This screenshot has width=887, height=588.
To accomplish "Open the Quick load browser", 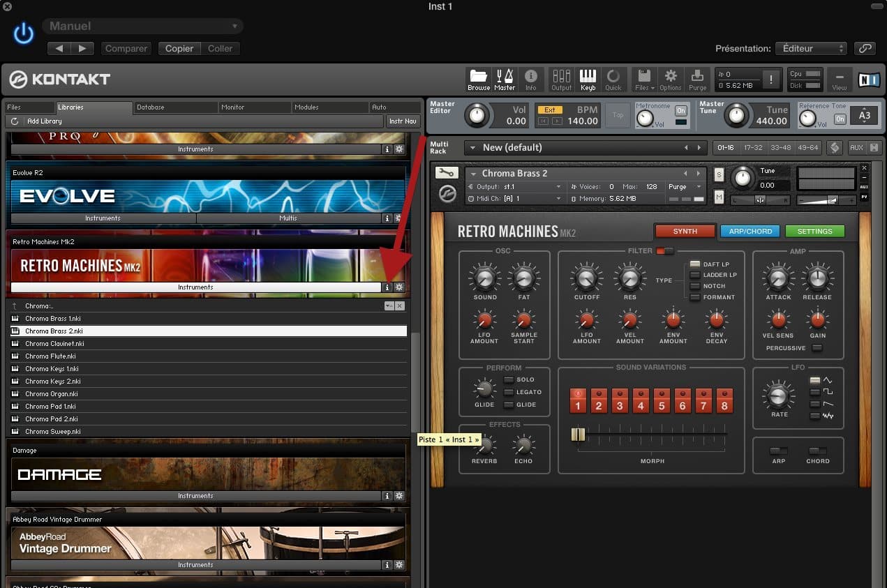I will (613, 80).
